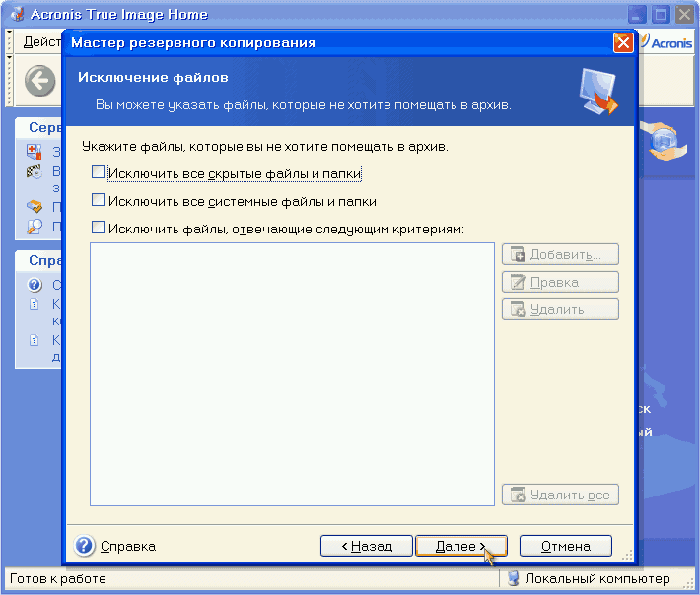Click the checkered flag icon in sidebar
Screen dimensions: 700x595
(35, 171)
